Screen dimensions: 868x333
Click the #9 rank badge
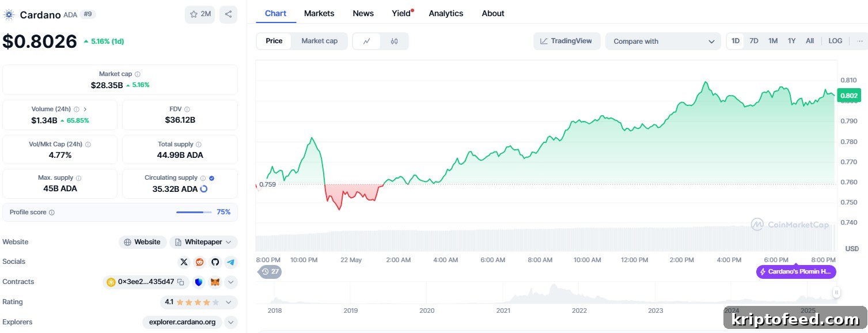click(x=88, y=14)
